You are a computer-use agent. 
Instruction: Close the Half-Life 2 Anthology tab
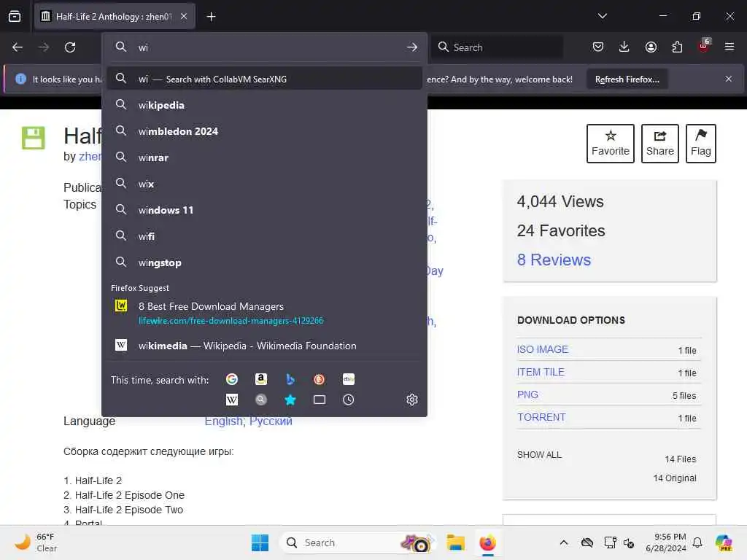tap(184, 16)
